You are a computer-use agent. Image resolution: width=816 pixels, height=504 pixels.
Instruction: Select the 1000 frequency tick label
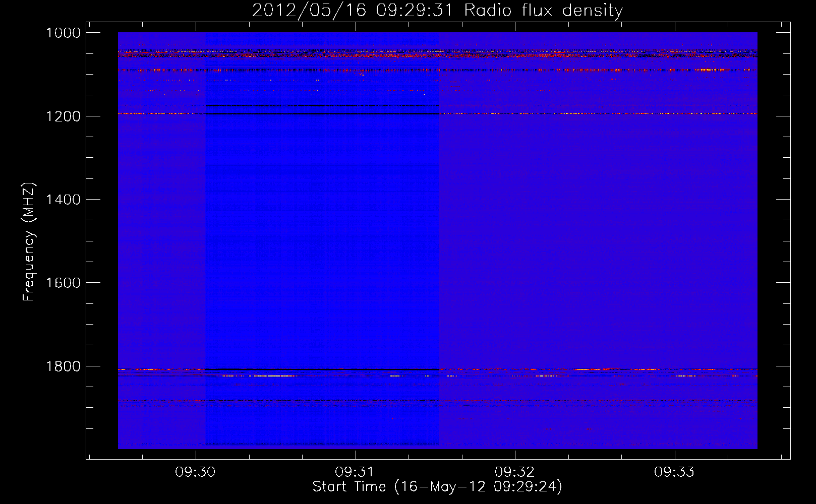point(63,33)
